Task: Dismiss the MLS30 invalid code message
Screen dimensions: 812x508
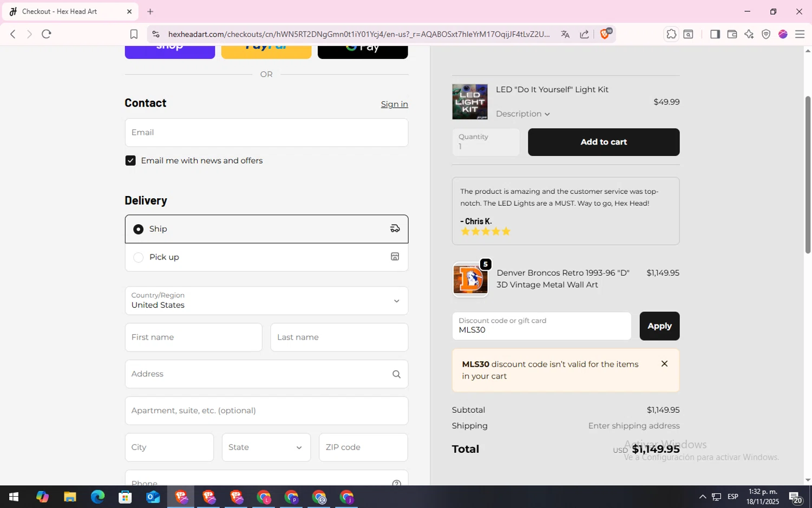Action: pos(664,364)
